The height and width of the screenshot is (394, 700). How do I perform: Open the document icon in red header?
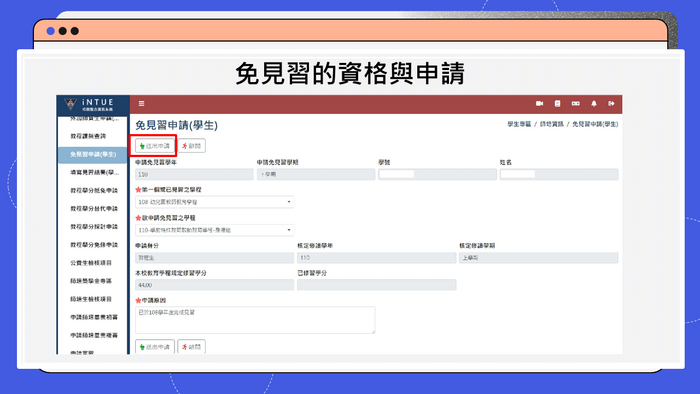click(557, 104)
